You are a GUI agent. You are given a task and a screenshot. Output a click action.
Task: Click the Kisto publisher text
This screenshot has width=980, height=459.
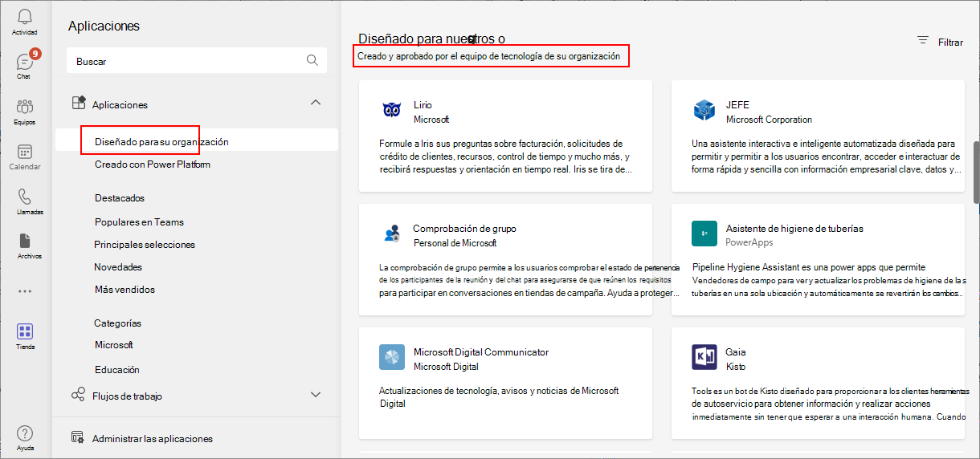click(736, 367)
